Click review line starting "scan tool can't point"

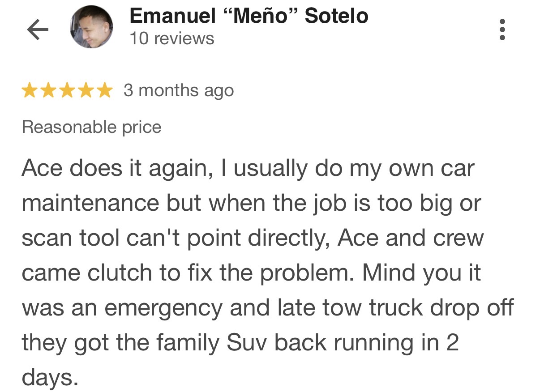(x=253, y=238)
